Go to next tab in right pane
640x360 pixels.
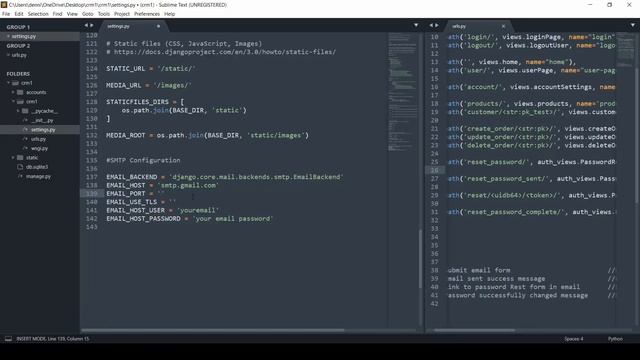[x=437, y=25]
